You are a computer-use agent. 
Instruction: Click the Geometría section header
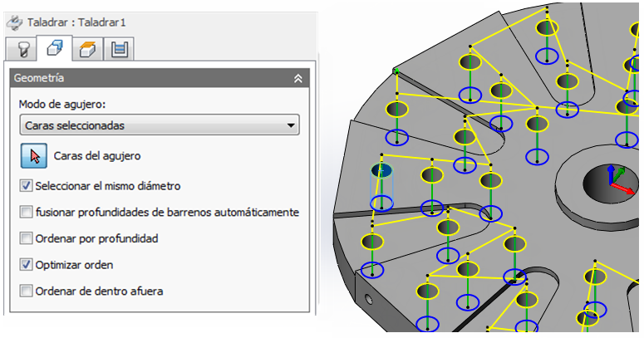point(160,78)
